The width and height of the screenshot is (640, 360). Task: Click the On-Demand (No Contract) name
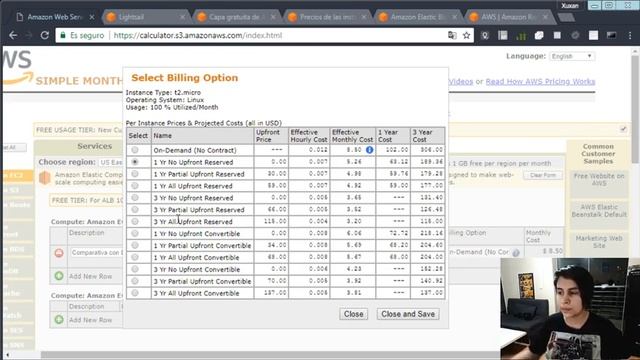[195, 150]
